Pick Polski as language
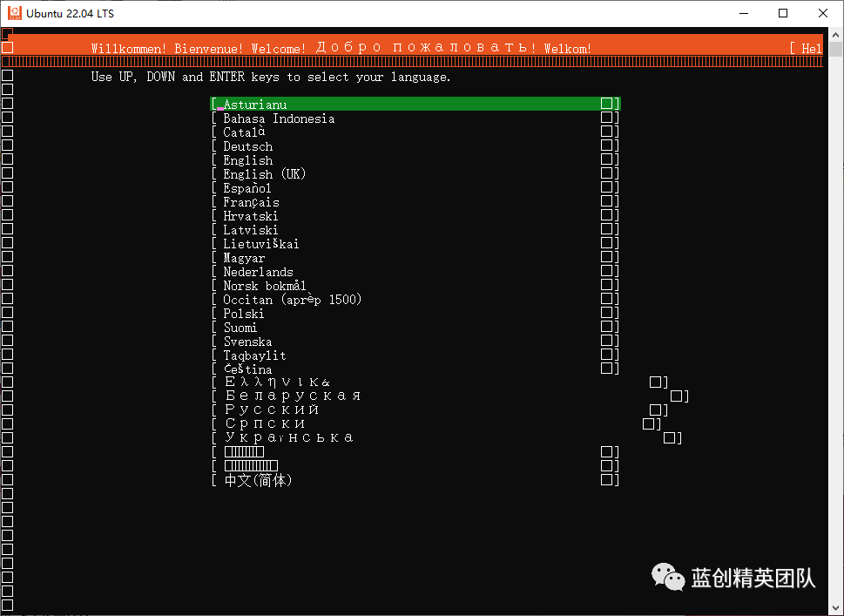Screen dimensions: 844x616 (415, 314)
